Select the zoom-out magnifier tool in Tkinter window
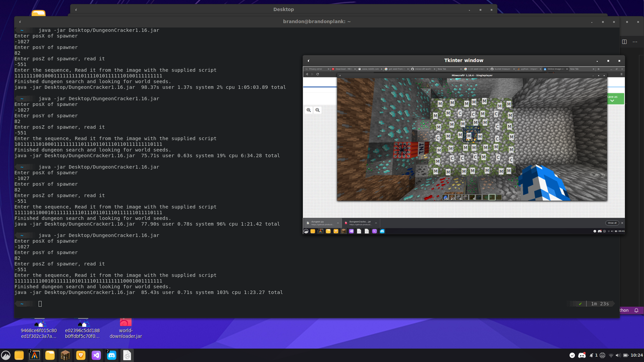The image size is (644, 362). click(x=318, y=110)
